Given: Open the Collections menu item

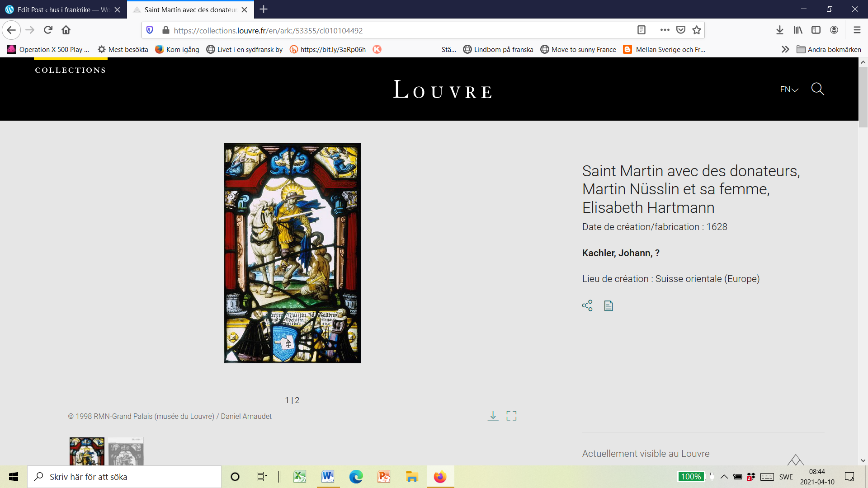Looking at the screenshot, I should 71,70.
